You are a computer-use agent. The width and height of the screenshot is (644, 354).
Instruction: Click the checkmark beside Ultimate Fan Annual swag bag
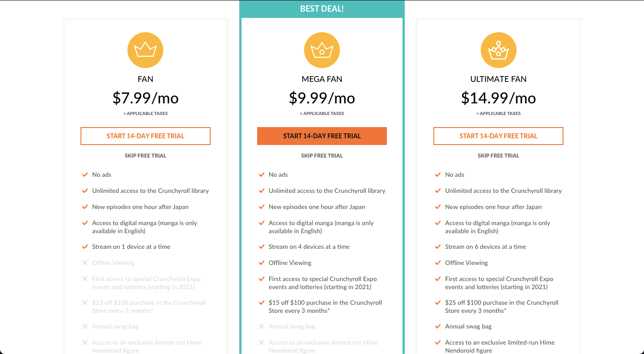click(x=438, y=326)
